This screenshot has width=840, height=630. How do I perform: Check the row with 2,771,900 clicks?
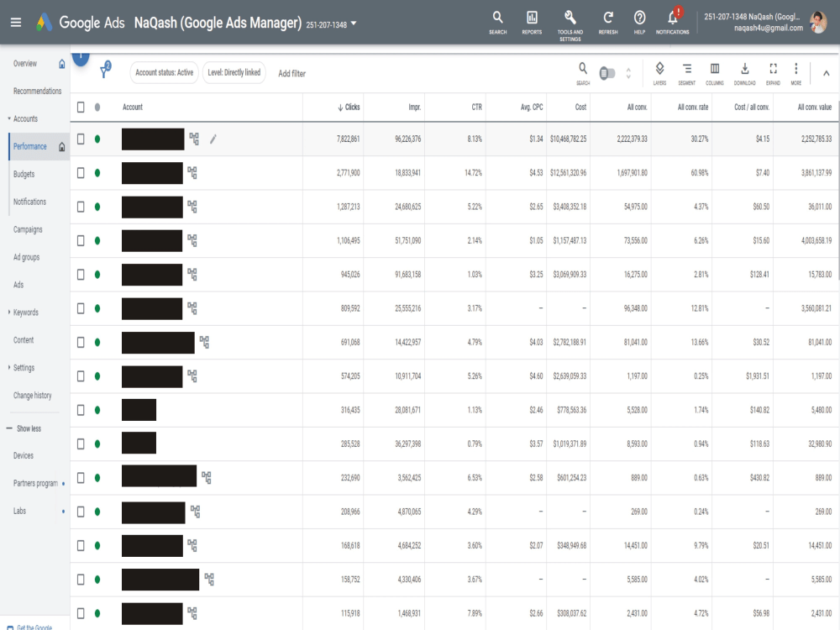coord(81,173)
